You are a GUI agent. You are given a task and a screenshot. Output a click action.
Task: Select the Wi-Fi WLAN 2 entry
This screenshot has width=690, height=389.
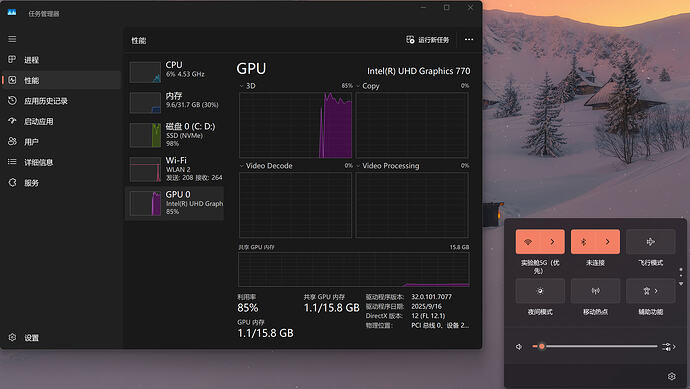click(x=175, y=169)
